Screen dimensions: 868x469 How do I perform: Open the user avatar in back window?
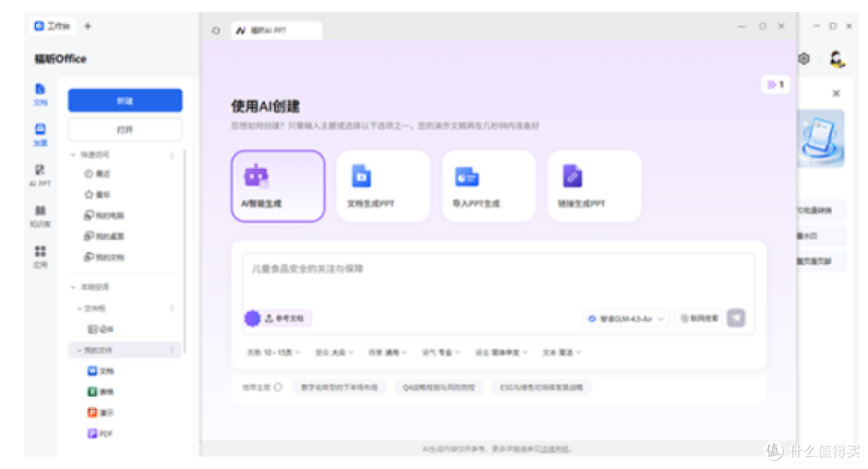(837, 58)
